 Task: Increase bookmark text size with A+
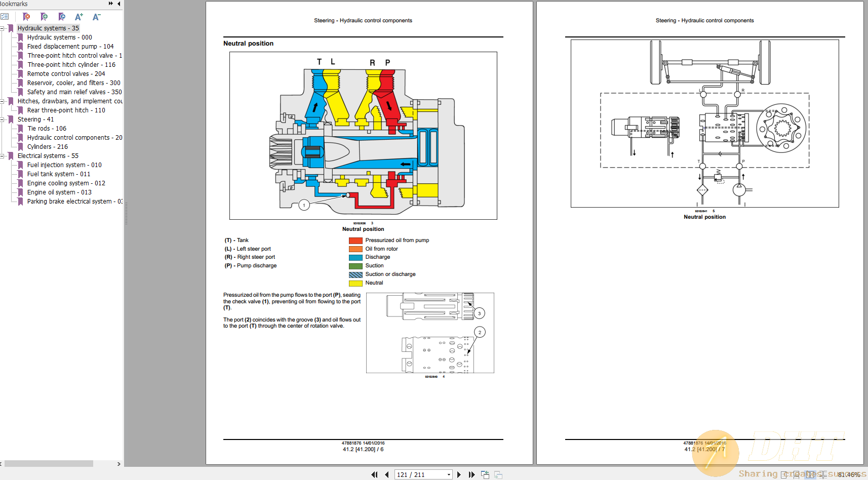pyautogui.click(x=78, y=16)
